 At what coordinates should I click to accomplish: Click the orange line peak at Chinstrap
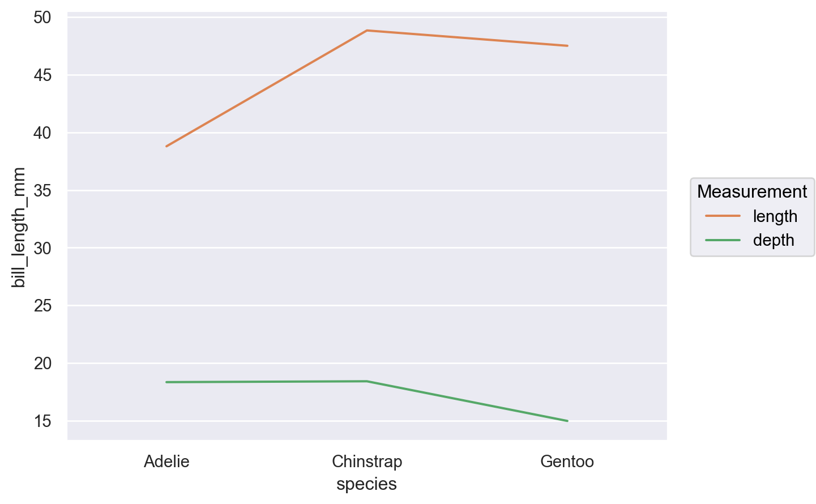pos(367,31)
